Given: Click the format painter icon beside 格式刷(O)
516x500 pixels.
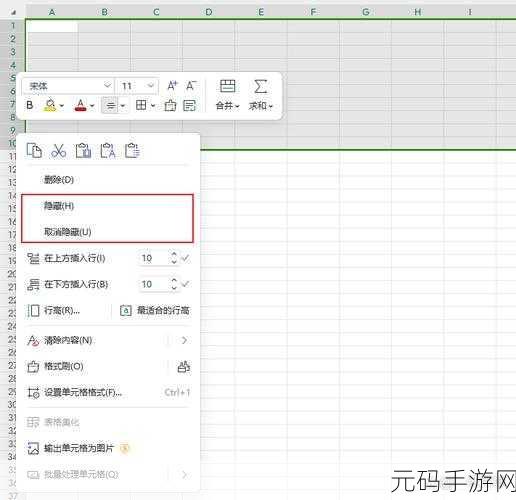Looking at the screenshot, I should 33,367.
